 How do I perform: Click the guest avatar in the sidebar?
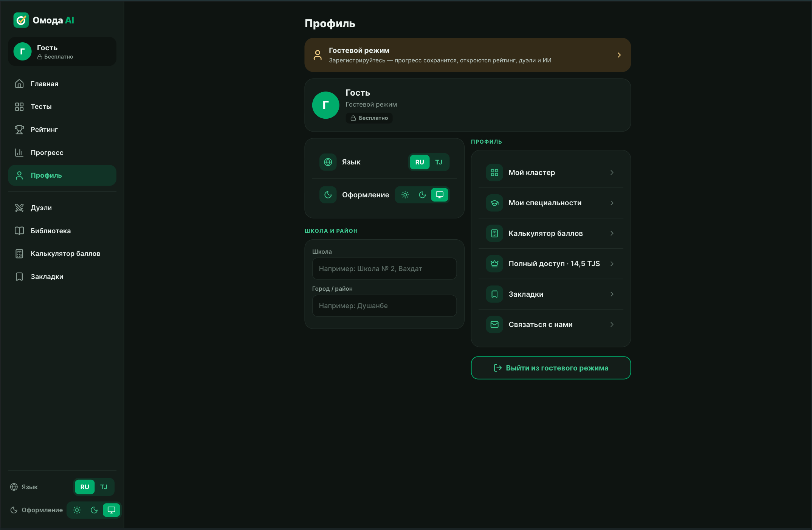coord(22,51)
